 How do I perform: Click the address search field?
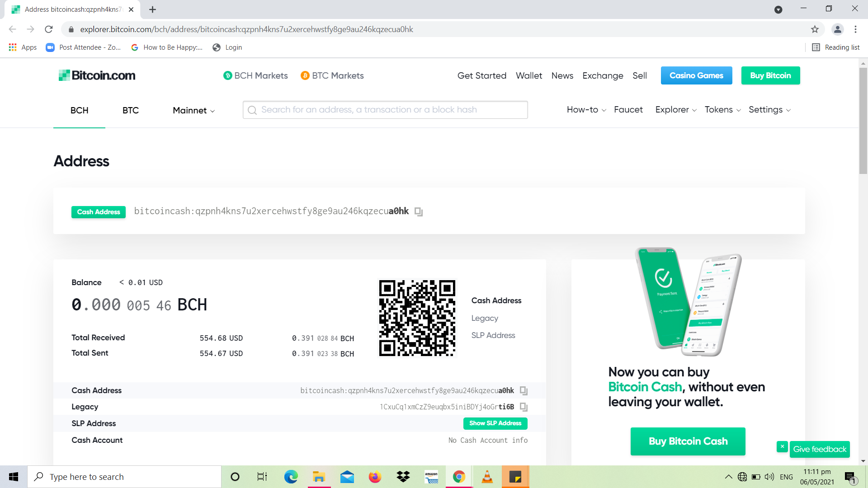[x=385, y=110]
